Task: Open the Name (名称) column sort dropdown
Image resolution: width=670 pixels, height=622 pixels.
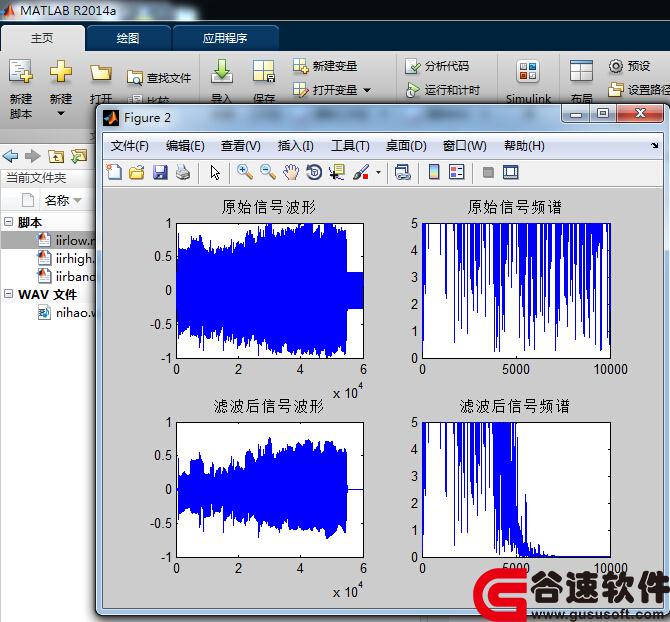Action: pos(77,200)
